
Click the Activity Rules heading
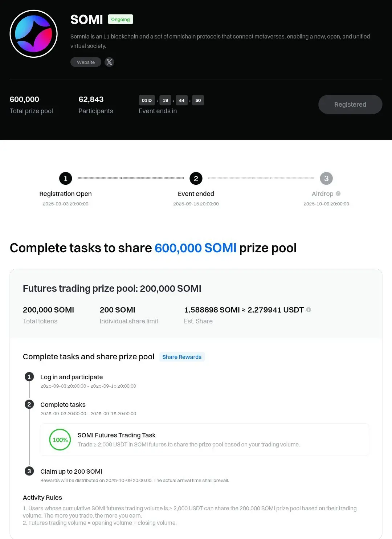pyautogui.click(x=42, y=498)
